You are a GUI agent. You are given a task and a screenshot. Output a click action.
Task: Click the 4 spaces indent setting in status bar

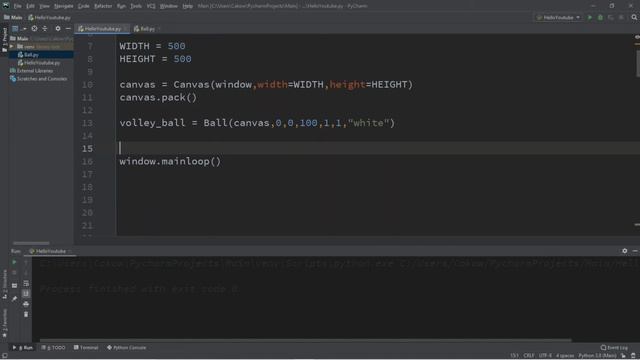(x=565, y=356)
